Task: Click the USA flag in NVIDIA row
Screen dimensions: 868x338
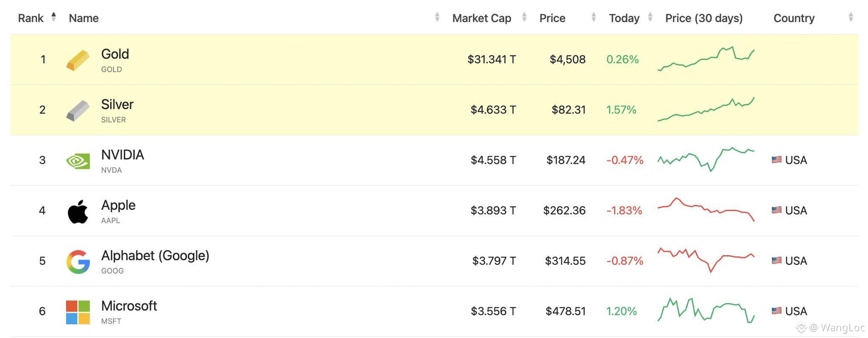Action: [776, 160]
